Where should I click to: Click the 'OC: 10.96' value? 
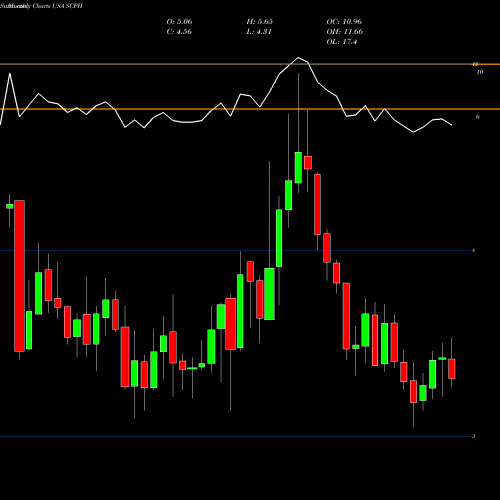point(344,22)
